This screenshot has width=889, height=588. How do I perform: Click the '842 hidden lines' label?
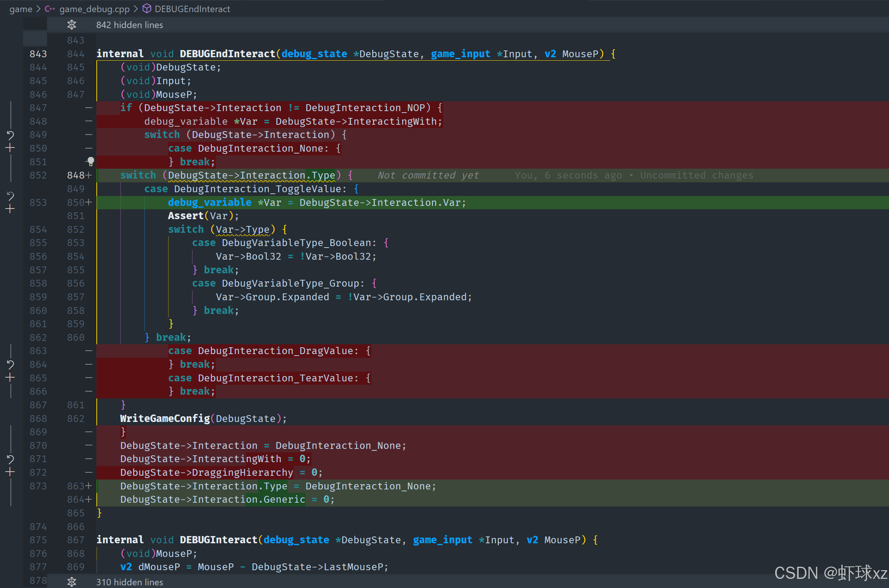129,25
